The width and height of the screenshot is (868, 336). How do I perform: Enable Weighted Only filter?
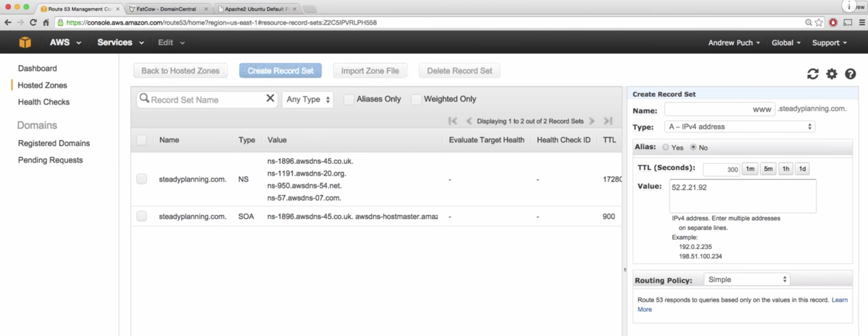(x=416, y=99)
